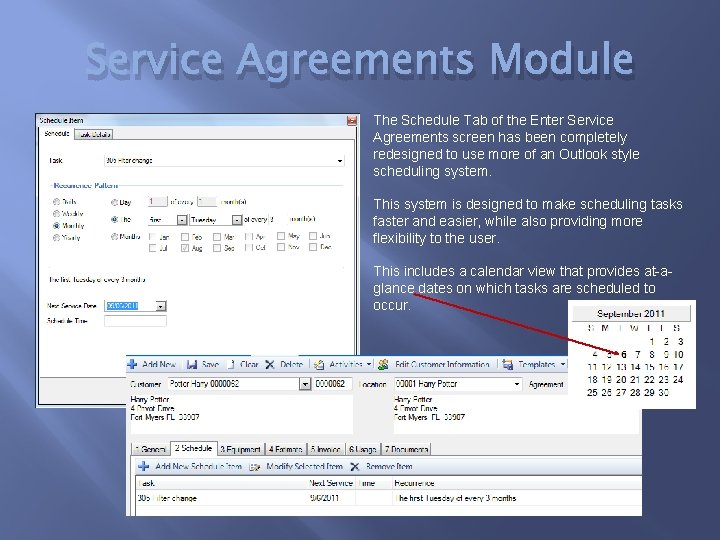Check the Mar month checkbox
This screenshot has width=720, height=540.
[217, 237]
